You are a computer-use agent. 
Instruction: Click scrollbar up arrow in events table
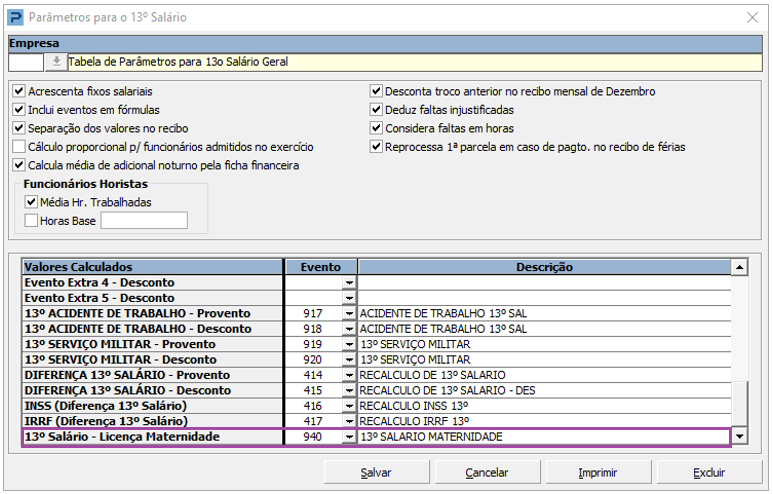point(739,267)
